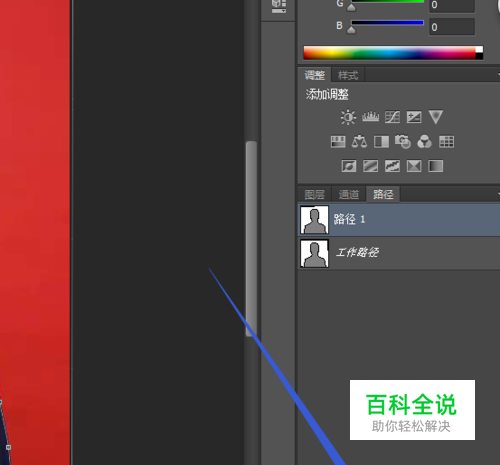The height and width of the screenshot is (465, 500).
Task: Add a Vibrance adjustment
Action: [436, 117]
